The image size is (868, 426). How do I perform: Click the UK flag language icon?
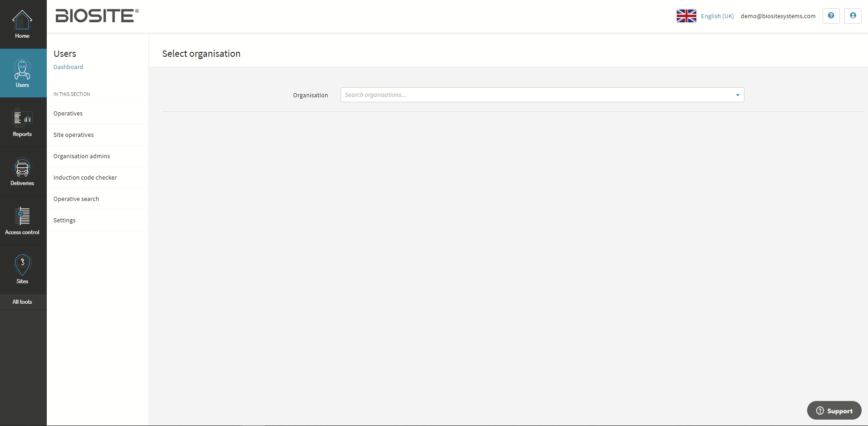(686, 16)
